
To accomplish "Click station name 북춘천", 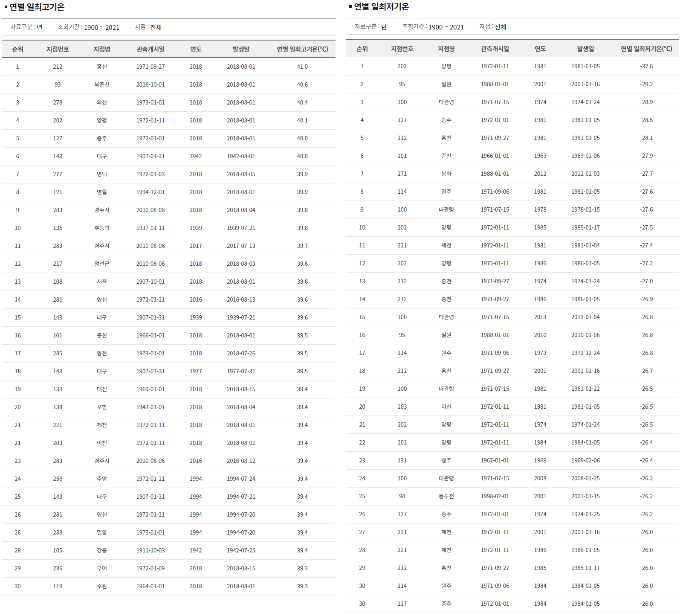I will point(102,84).
